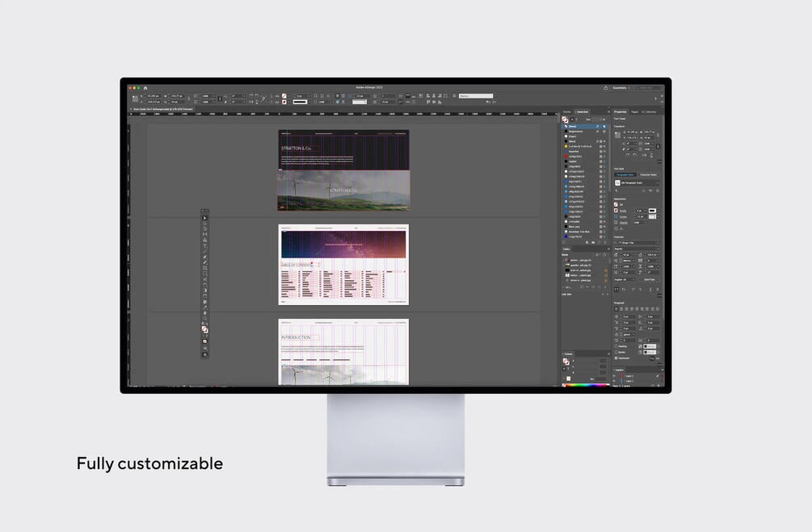Select the [Black] swatch row
Screen dimensions: 812x532
pyautogui.click(x=584, y=141)
